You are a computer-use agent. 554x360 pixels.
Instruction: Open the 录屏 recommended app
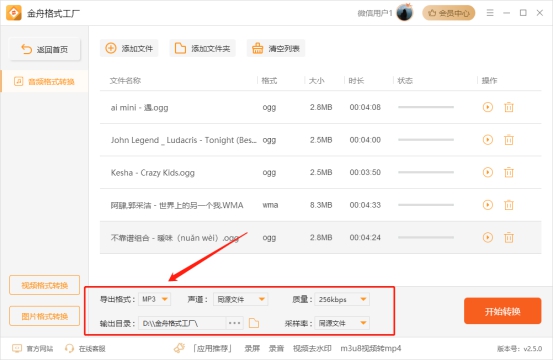coord(252,349)
